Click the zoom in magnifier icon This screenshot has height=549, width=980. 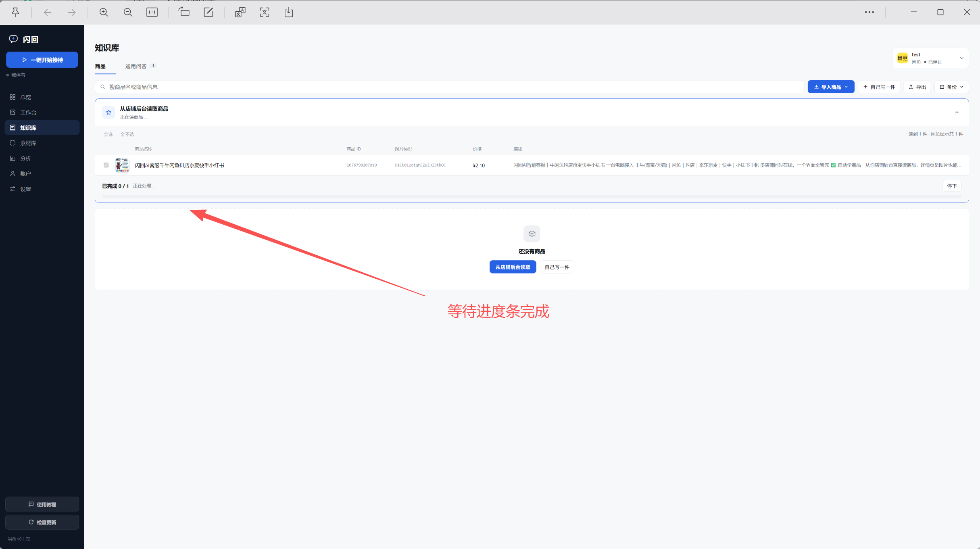point(104,13)
